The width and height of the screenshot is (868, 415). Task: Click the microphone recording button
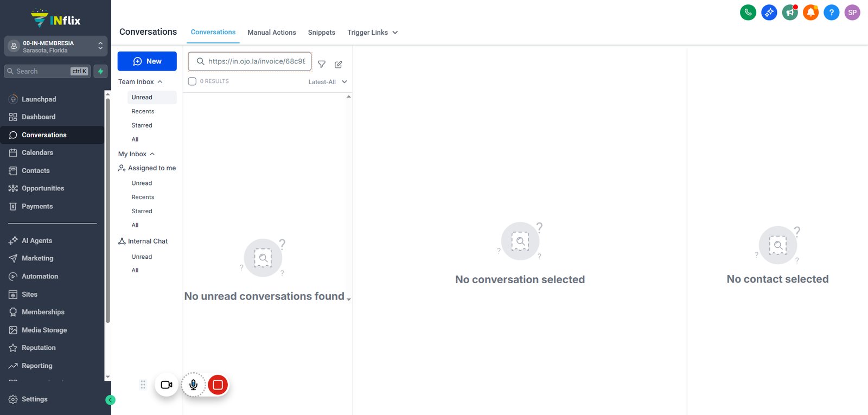click(193, 385)
